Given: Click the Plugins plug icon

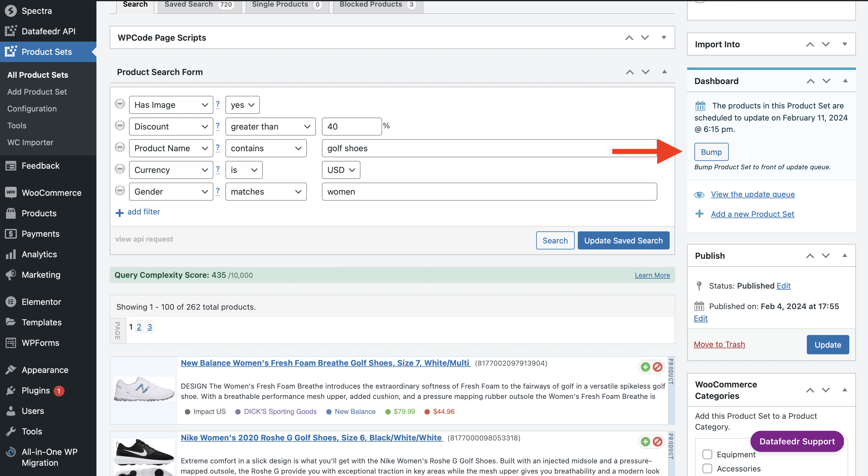Looking at the screenshot, I should click(11, 390).
